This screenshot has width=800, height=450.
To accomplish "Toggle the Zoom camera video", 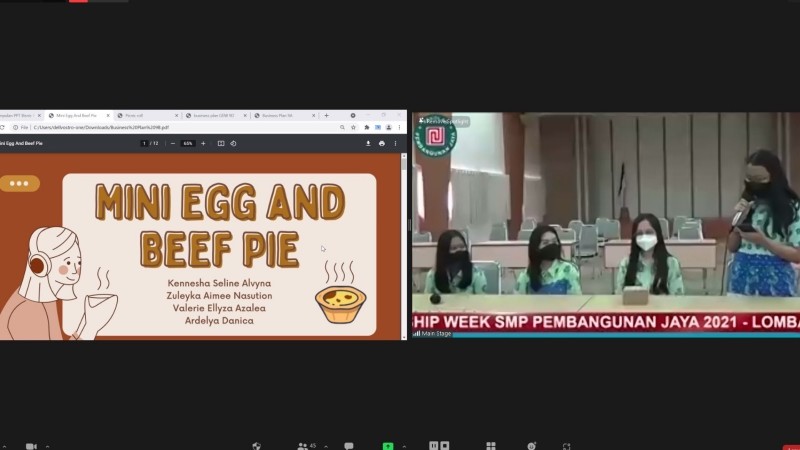I will coord(31,446).
